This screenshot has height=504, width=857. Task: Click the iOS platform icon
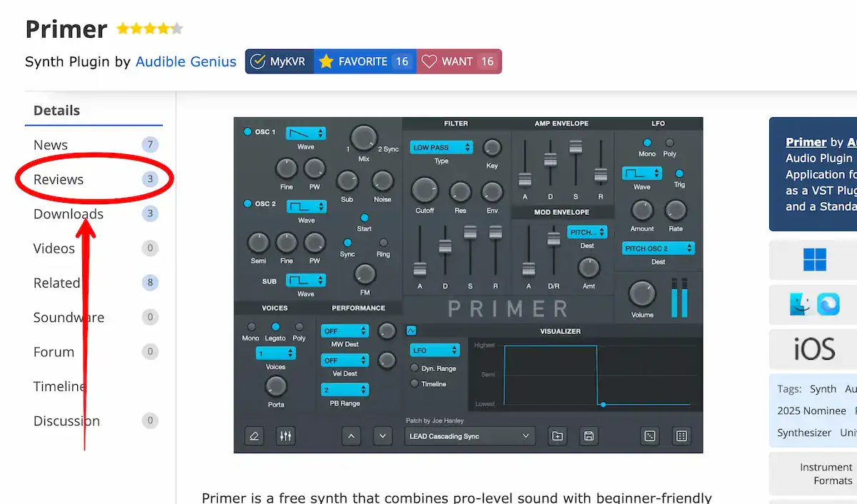(x=814, y=350)
